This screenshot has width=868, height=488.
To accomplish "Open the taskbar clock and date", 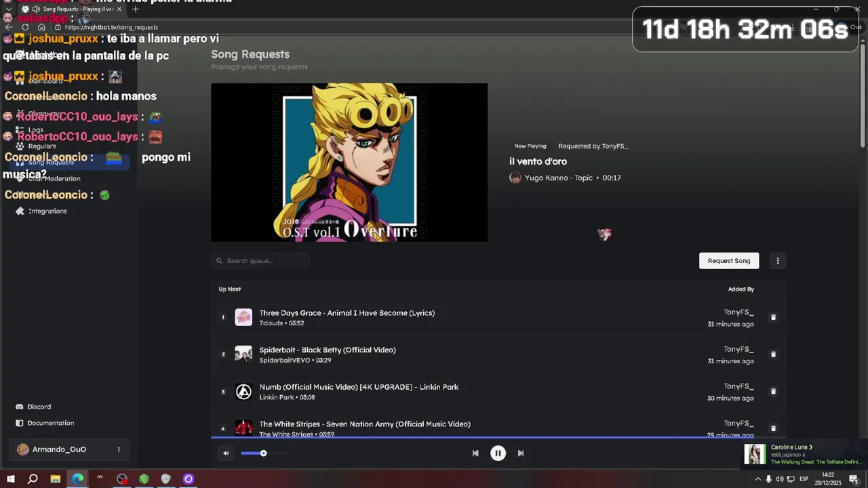I will tap(828, 479).
